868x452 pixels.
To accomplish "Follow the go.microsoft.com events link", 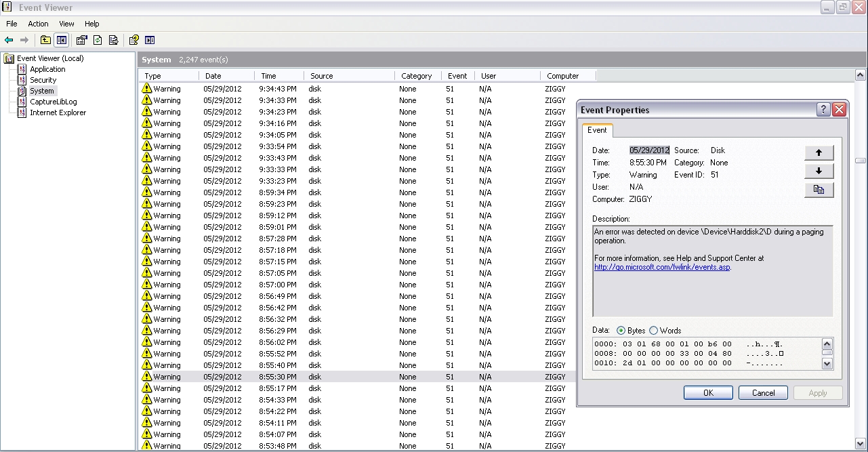I will (x=662, y=267).
